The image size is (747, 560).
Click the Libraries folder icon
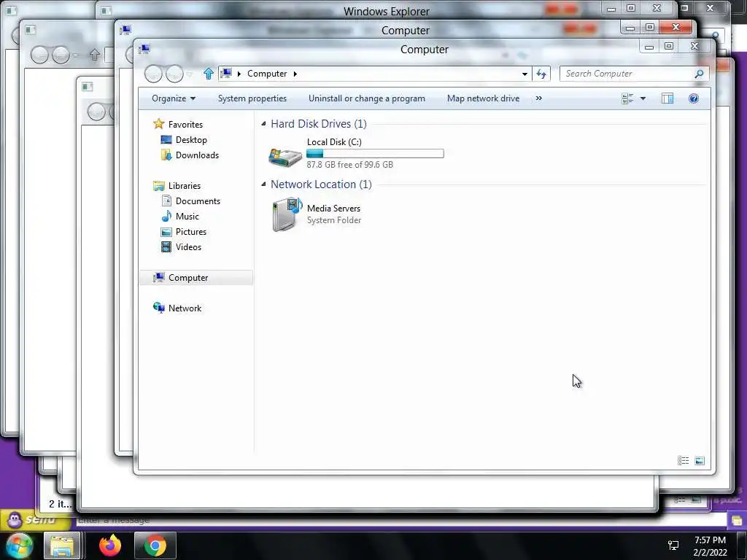click(x=158, y=186)
